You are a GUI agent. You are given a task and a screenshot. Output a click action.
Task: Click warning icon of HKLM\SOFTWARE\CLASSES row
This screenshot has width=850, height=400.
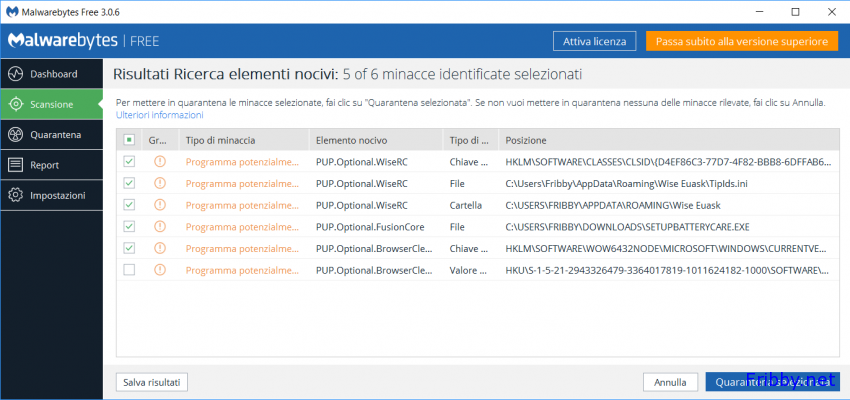pos(159,162)
